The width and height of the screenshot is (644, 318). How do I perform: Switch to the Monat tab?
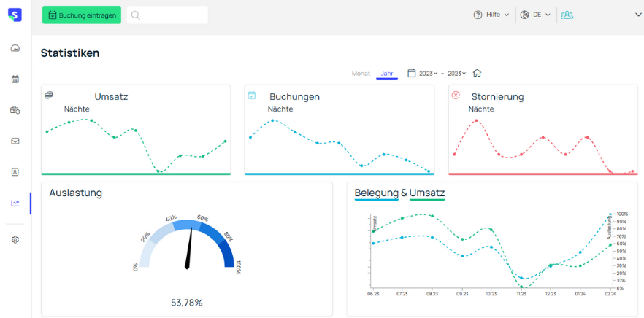(x=361, y=74)
